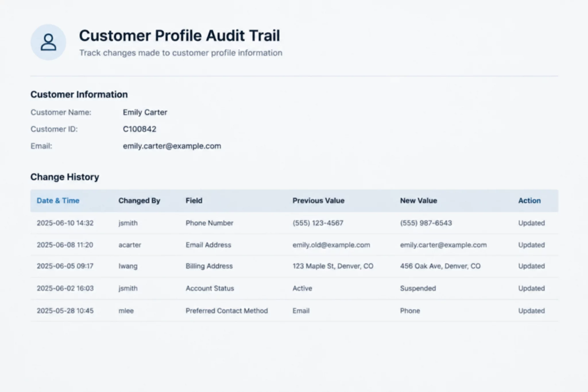Click jsmith in the Phone Number row
This screenshot has height=392, width=588.
pos(128,223)
